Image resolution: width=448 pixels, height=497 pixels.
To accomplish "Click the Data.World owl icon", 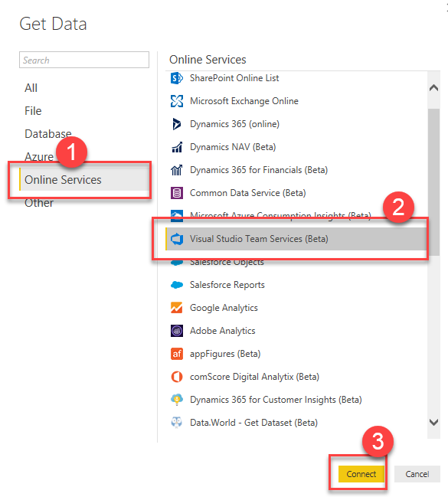I will 177,423.
